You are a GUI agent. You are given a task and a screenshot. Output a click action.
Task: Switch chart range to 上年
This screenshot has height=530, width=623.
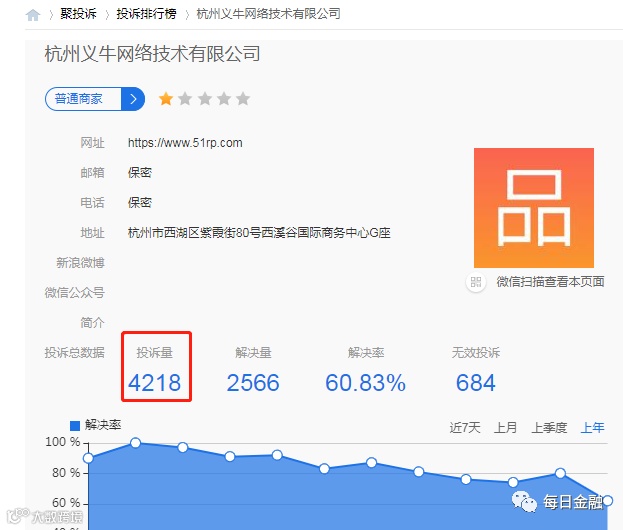click(592, 428)
